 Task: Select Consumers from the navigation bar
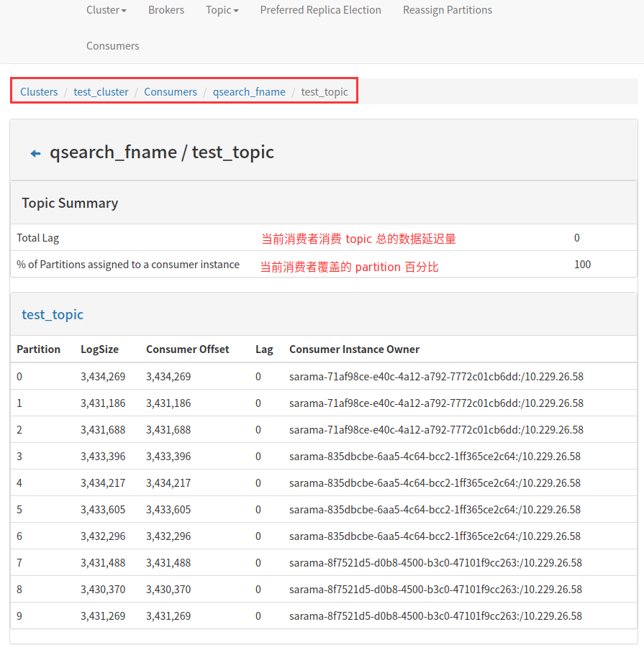pos(112,45)
